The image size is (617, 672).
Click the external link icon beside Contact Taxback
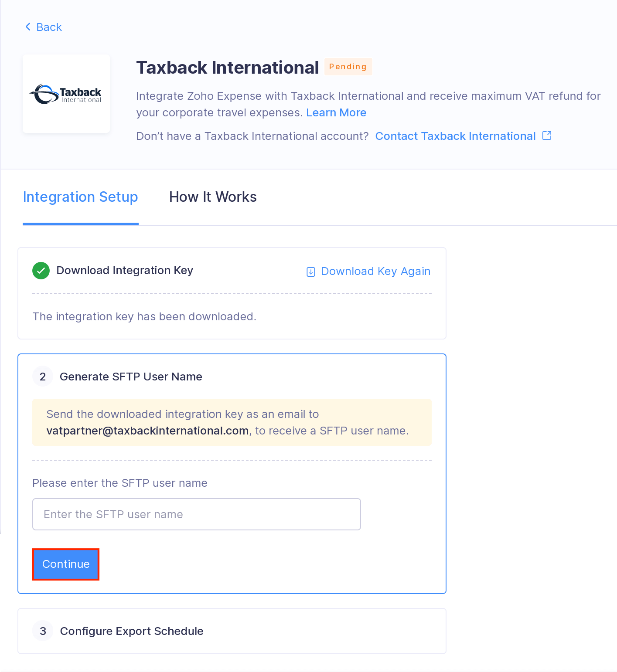tap(547, 136)
